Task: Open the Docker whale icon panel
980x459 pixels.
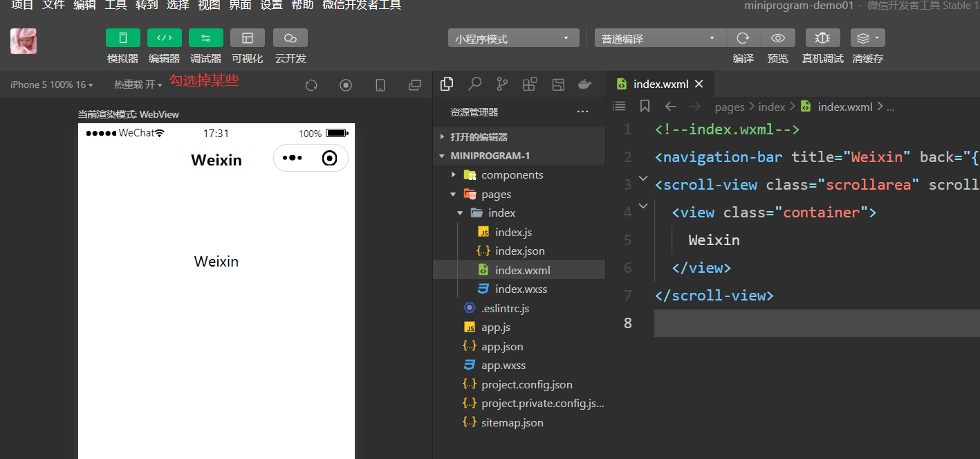Action: coord(585,84)
